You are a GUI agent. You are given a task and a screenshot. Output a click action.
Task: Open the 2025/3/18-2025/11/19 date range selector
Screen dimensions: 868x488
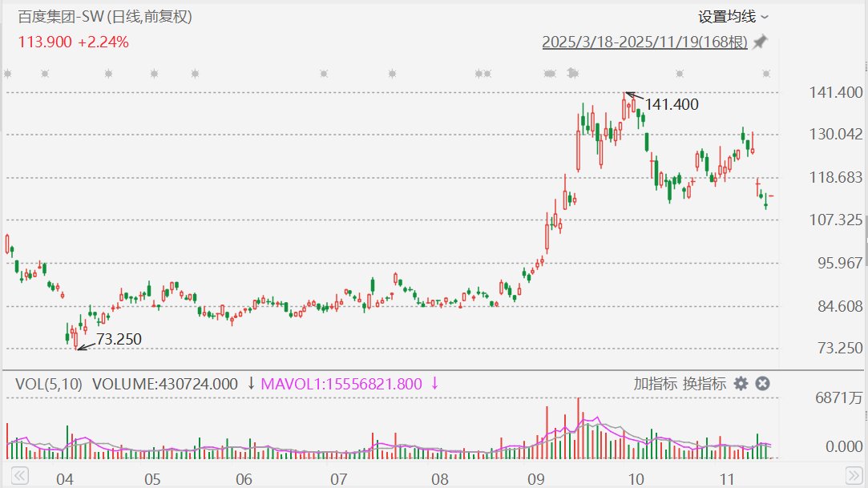644,42
